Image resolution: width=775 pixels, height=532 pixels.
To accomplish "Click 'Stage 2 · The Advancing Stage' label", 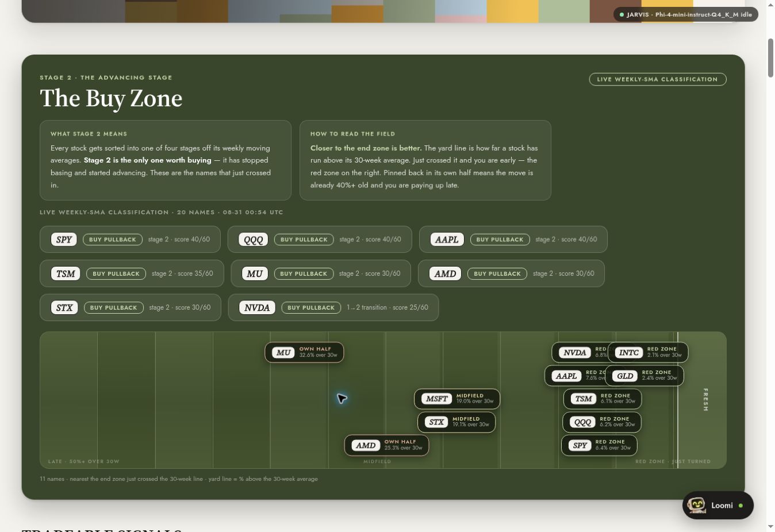I will coord(106,78).
